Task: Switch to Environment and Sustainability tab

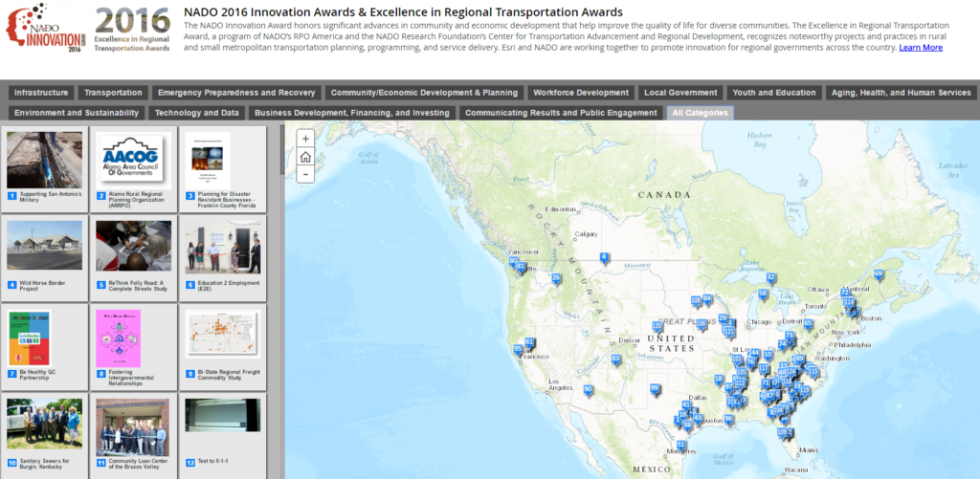Action: click(77, 113)
